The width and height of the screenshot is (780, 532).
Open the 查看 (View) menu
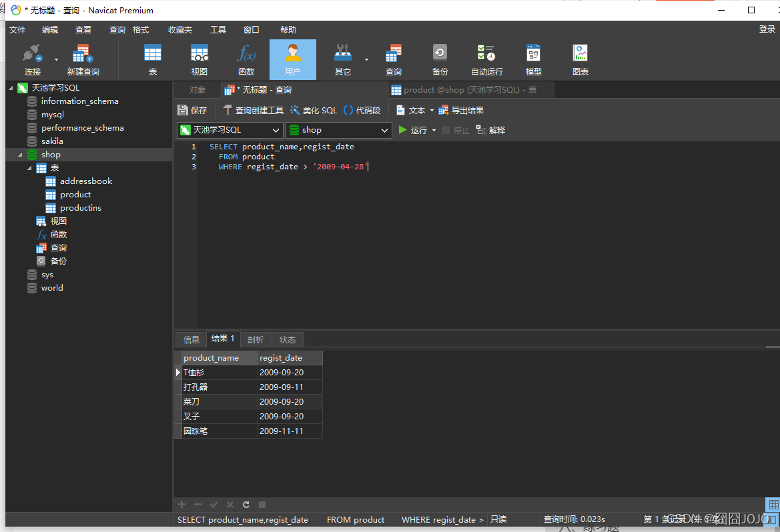(x=83, y=30)
